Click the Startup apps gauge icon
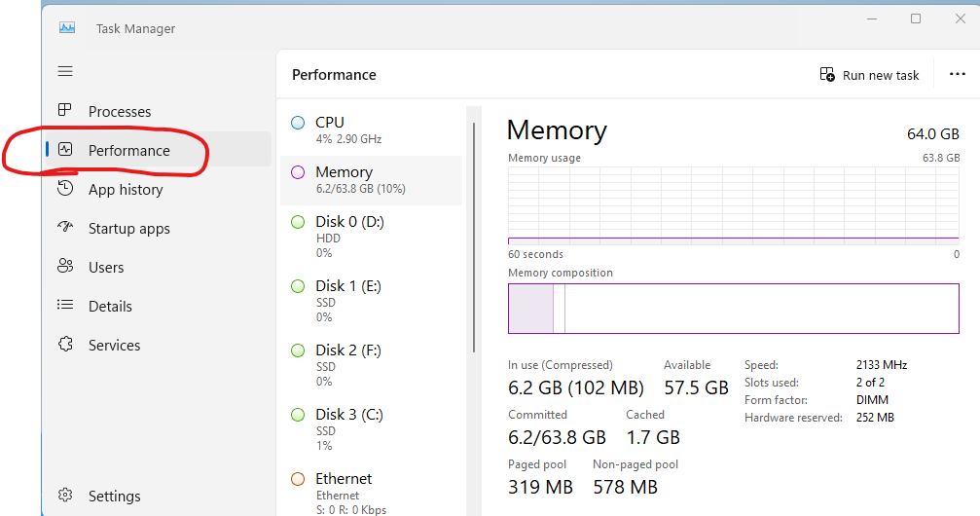Viewport: 980px width, 516px height. (65, 227)
